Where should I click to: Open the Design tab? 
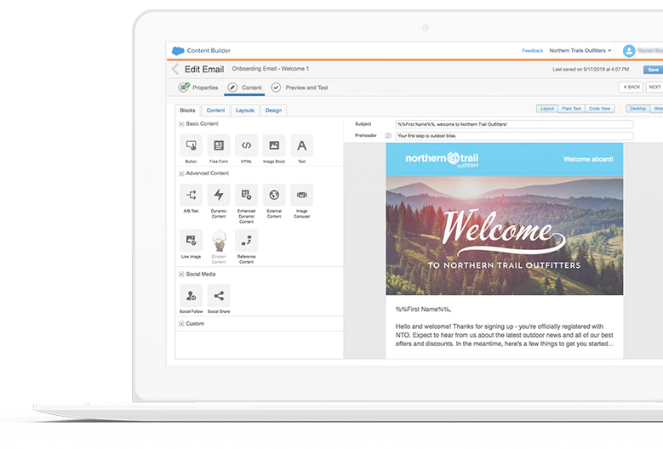[x=273, y=110]
